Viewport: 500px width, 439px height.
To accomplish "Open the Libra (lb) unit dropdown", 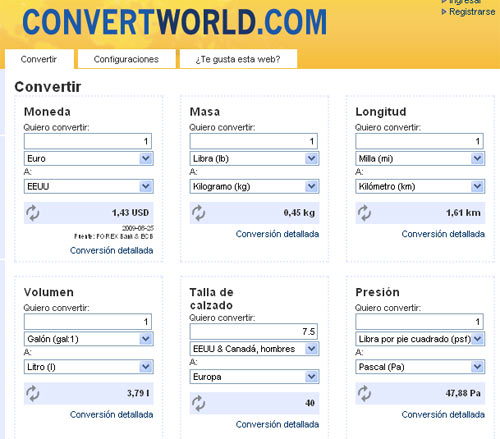I will coord(254,159).
